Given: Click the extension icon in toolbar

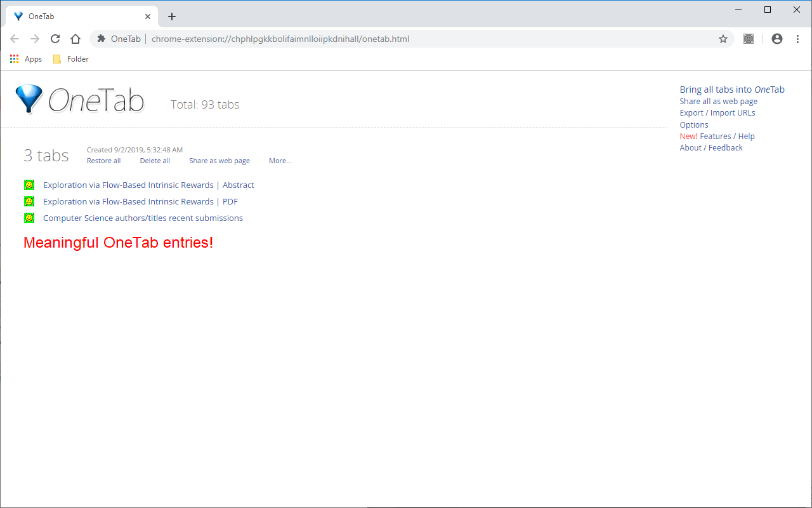Looking at the screenshot, I should (749, 39).
